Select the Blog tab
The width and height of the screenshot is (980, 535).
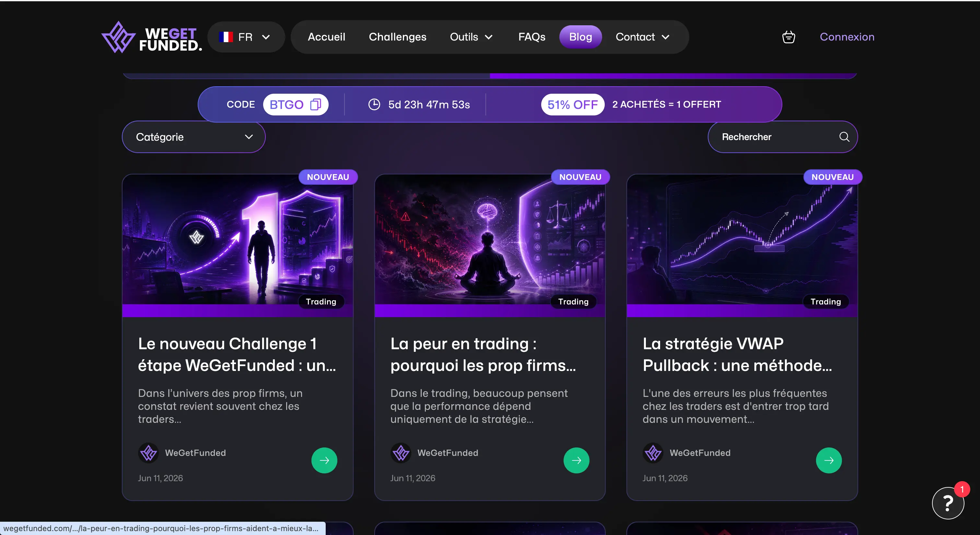coord(580,37)
